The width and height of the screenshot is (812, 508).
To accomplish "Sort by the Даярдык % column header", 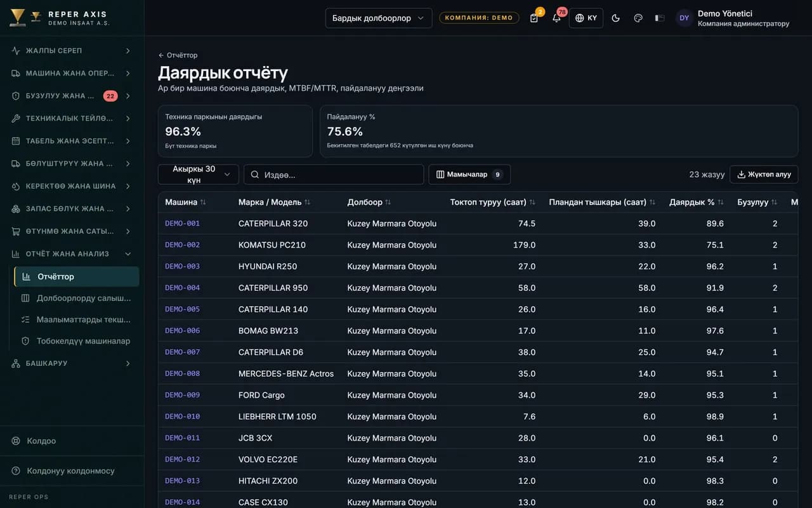I will click(x=697, y=203).
